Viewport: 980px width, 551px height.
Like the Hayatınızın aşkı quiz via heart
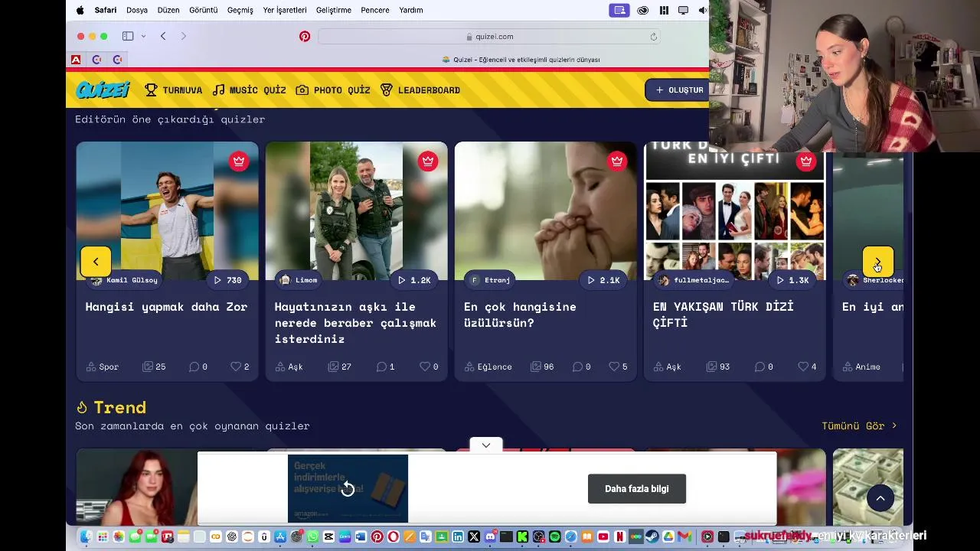[x=429, y=367]
